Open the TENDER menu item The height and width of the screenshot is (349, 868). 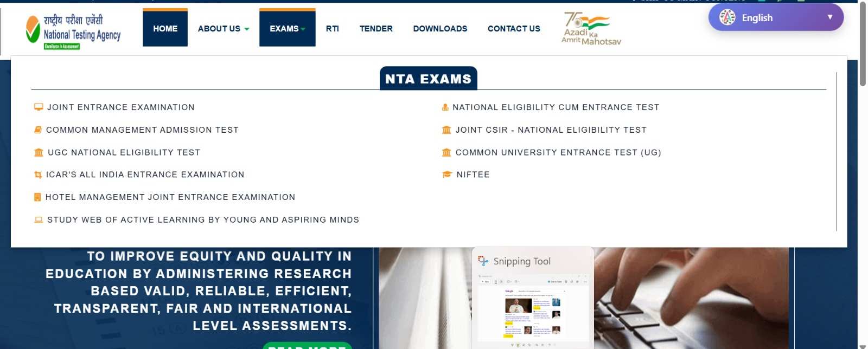(376, 29)
